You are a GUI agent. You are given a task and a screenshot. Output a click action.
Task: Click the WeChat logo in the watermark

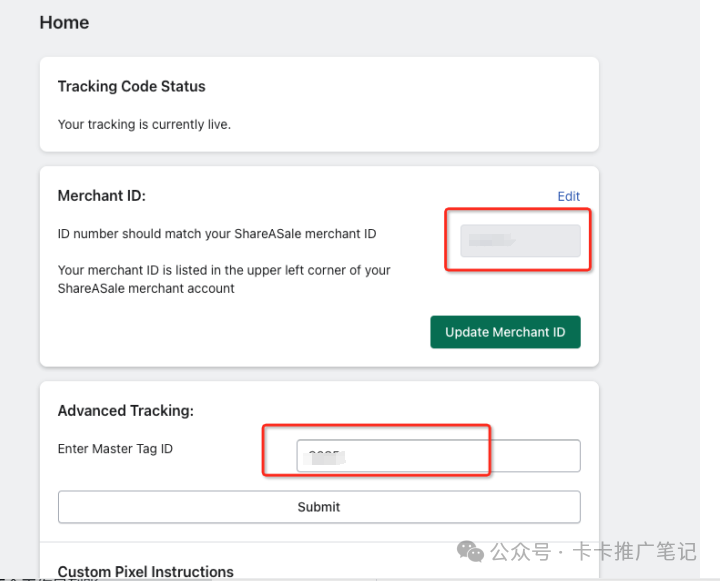[x=471, y=551]
